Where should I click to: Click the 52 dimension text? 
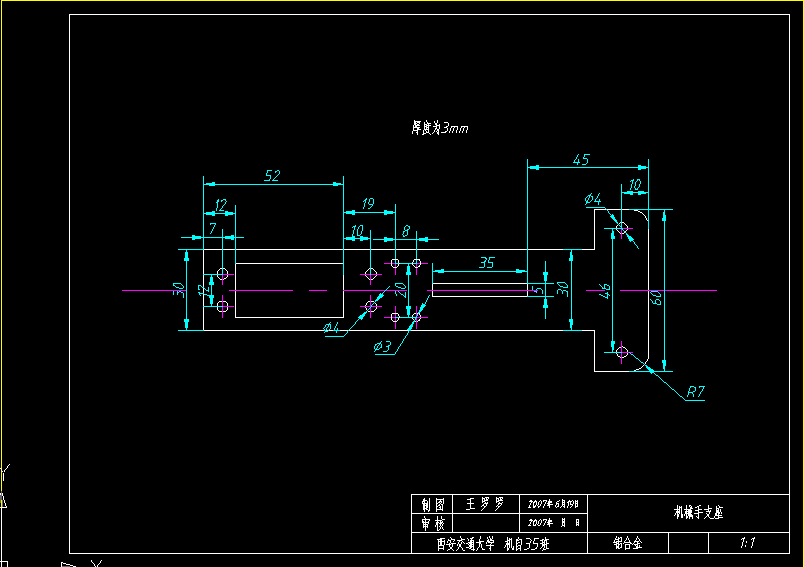coord(272,176)
